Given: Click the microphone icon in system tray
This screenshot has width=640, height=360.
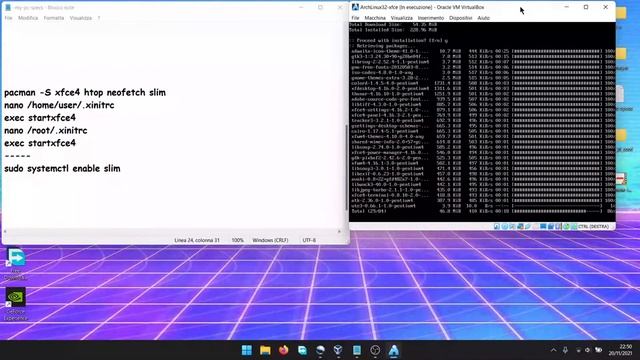Looking at the screenshot, I should tap(565, 350).
